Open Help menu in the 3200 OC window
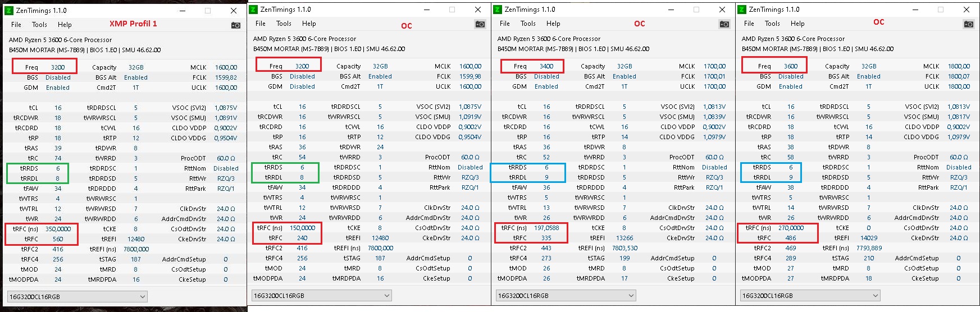This screenshot has width=980, height=312. pos(309,24)
